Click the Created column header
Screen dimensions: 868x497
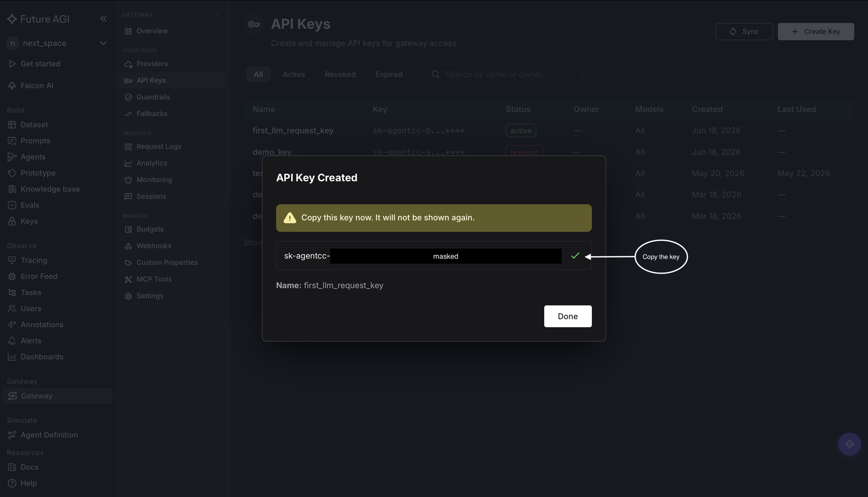click(707, 109)
